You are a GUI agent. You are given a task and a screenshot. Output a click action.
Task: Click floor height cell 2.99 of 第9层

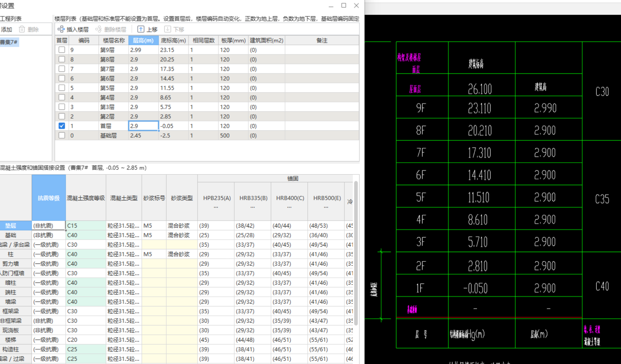(x=144, y=50)
